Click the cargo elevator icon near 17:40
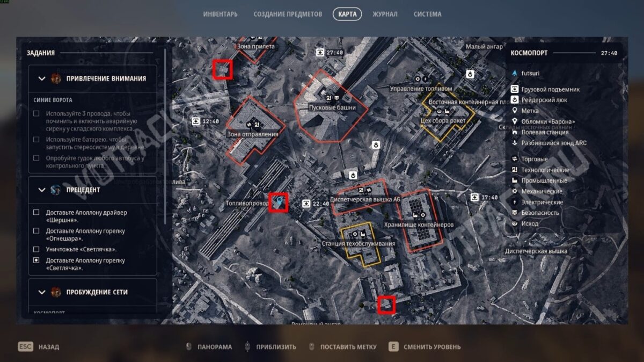The width and height of the screenshot is (644, 362). point(474,197)
